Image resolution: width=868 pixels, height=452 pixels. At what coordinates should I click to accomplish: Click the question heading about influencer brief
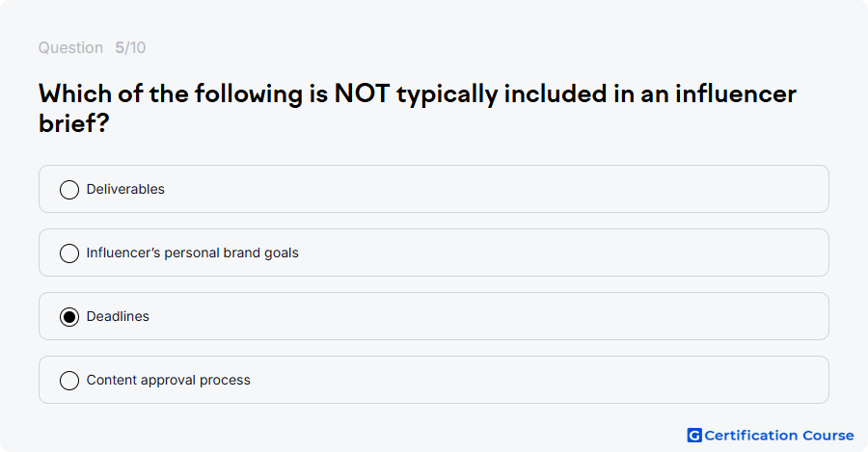point(418,108)
